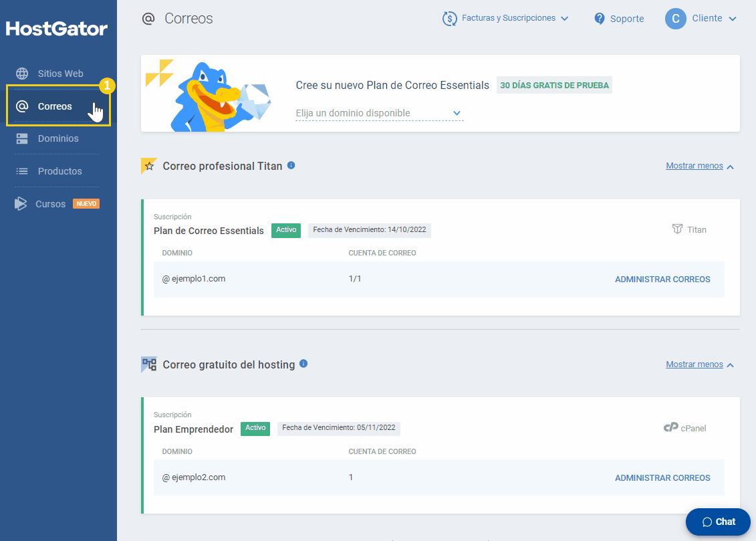The width and height of the screenshot is (756, 541).
Task: Click the star icon of Correo profesional Titan
Action: tap(149, 166)
